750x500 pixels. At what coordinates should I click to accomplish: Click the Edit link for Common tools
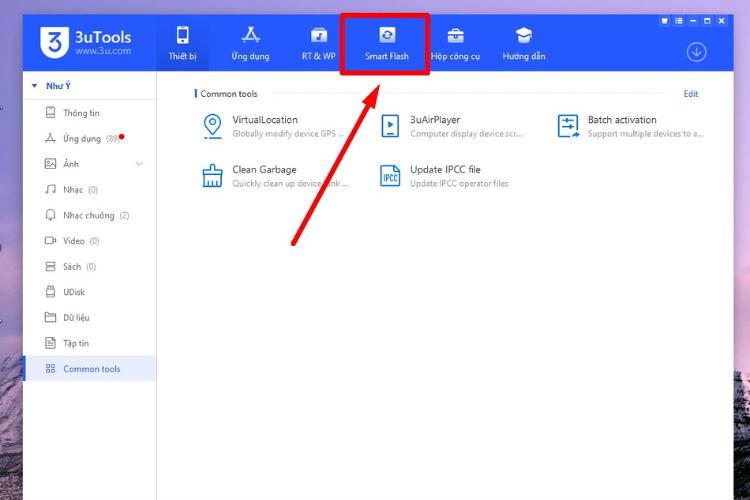691,94
